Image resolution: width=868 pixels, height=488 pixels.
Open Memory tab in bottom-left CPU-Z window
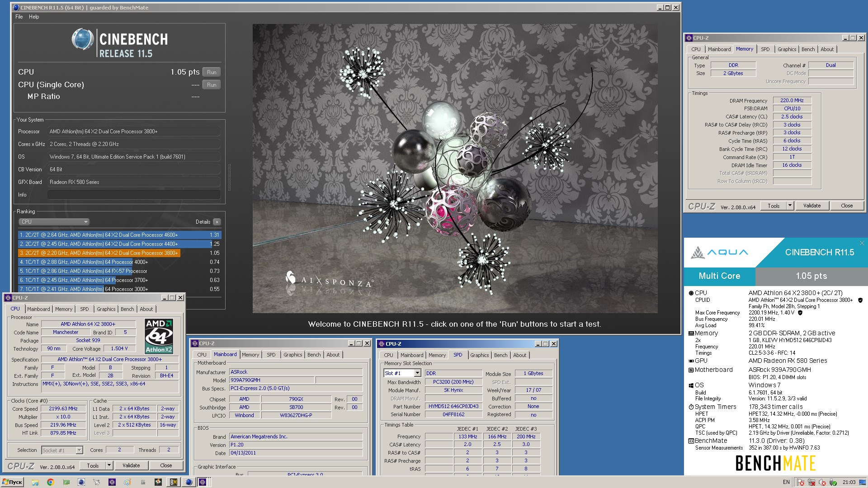pos(64,309)
